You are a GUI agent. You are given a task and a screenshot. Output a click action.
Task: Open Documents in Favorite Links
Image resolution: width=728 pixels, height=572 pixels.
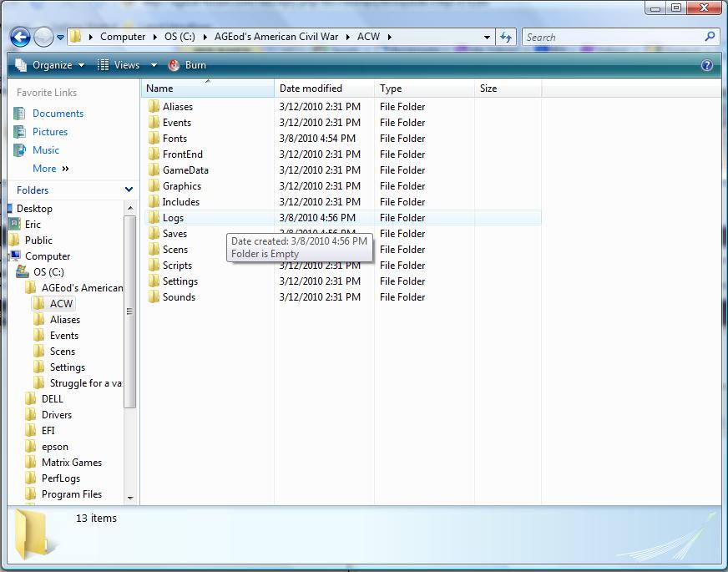tap(58, 114)
